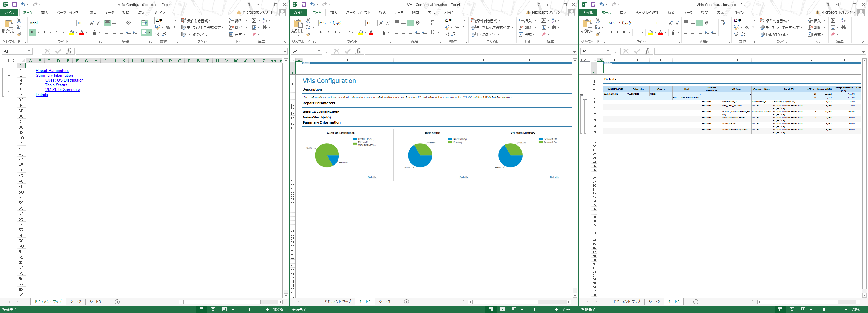Click Page Layout view icon in left status bar
The image size is (868, 313).
tap(213, 309)
